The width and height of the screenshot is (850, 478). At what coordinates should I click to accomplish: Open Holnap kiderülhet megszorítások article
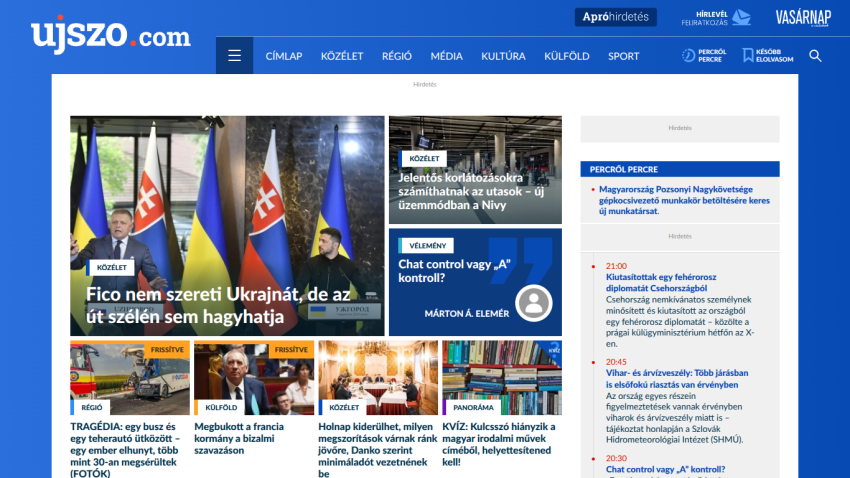coord(377,450)
